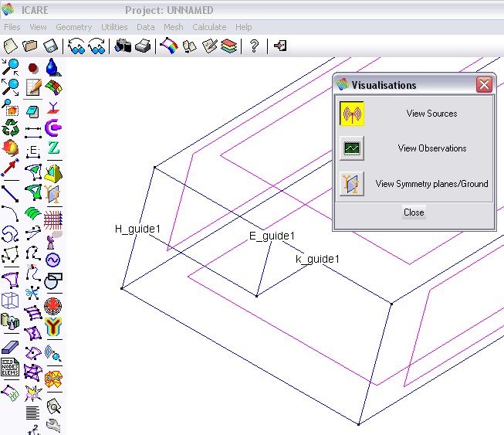
Task: Select the blue straight line tool
Action: point(10,194)
